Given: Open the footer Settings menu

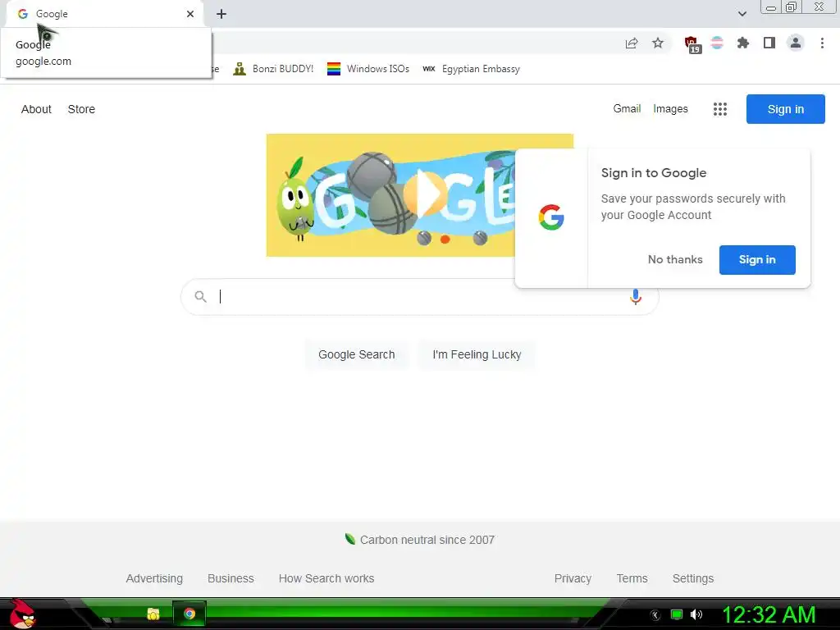Looking at the screenshot, I should [692, 578].
